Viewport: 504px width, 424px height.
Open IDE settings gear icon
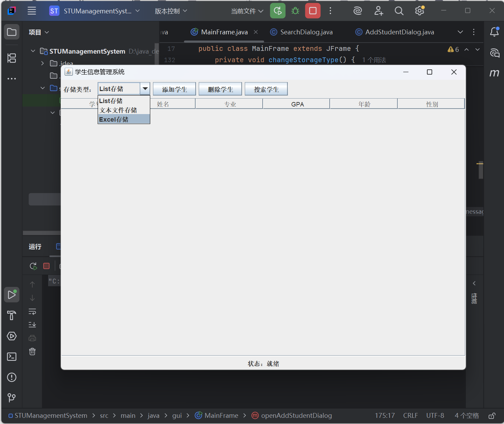(x=419, y=11)
